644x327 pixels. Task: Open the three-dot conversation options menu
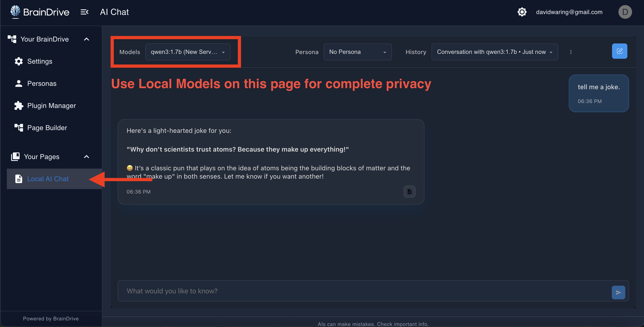tap(571, 52)
